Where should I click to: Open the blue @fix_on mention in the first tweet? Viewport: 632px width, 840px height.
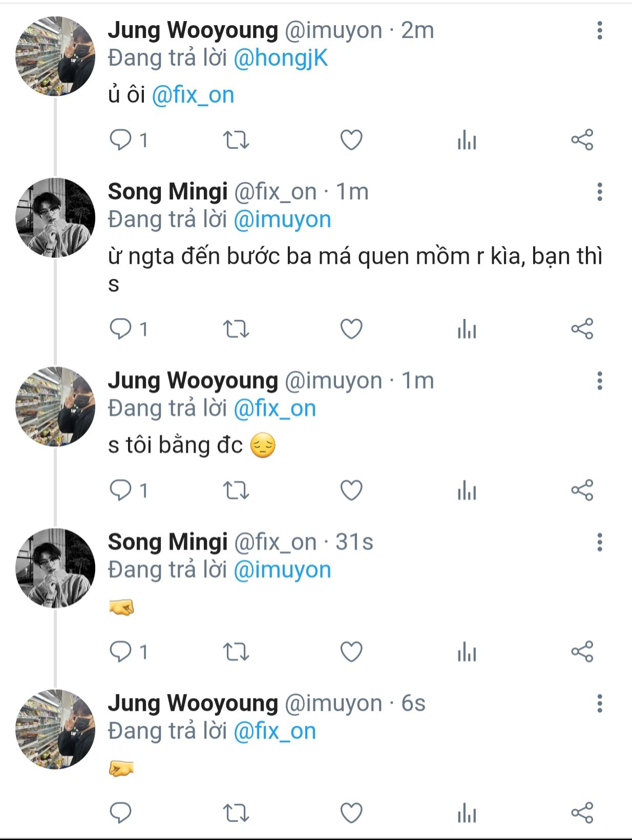click(x=193, y=95)
